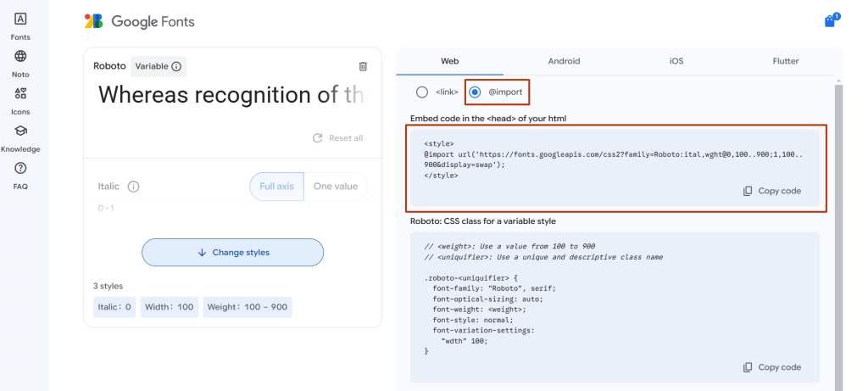Click the Italic: 0 style chip
The width and height of the screenshot is (868, 391).
pos(114,307)
